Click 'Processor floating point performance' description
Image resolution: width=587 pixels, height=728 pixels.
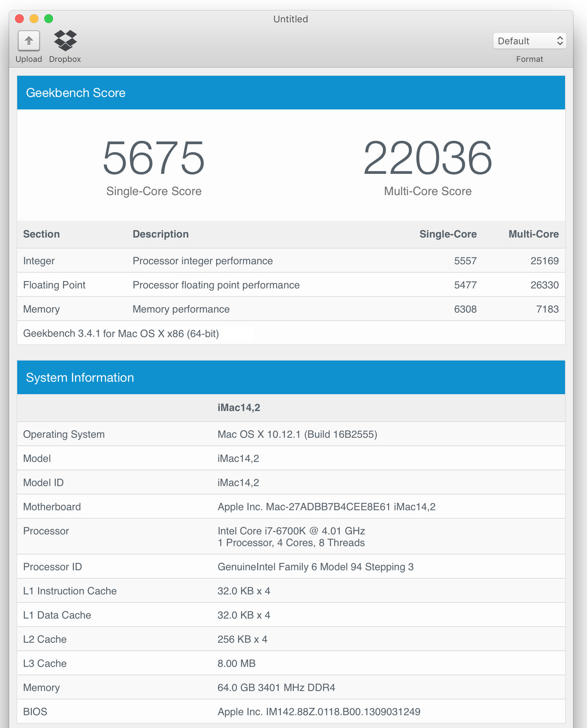216,285
